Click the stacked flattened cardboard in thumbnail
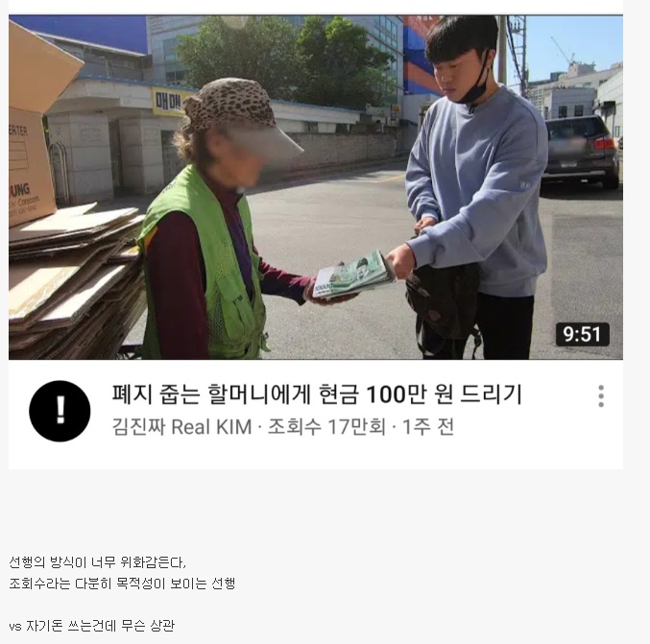The image size is (650, 644). click(75, 282)
